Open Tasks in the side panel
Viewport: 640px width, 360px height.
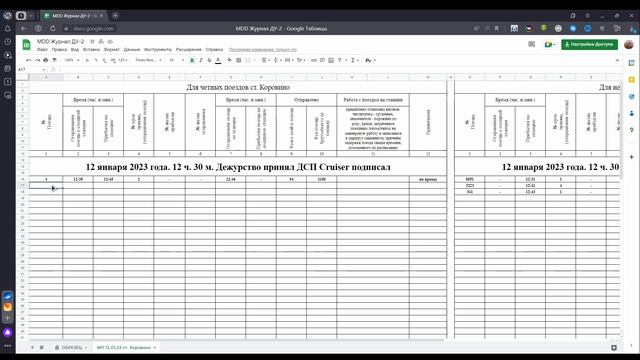pos(631,96)
